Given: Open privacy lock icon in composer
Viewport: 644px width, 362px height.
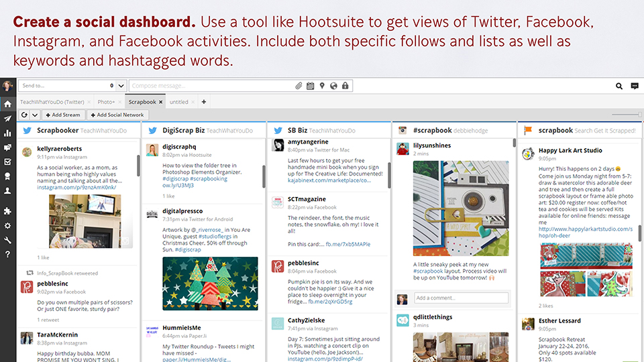Looking at the screenshot, I should click(345, 86).
